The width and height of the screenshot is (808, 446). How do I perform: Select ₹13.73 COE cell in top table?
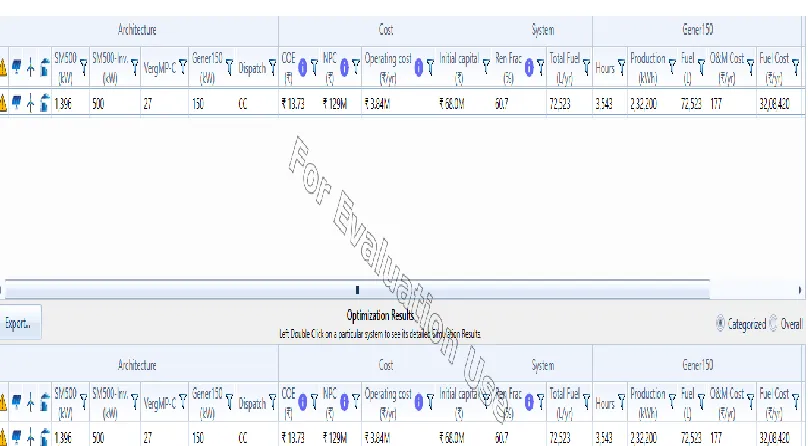pos(293,104)
